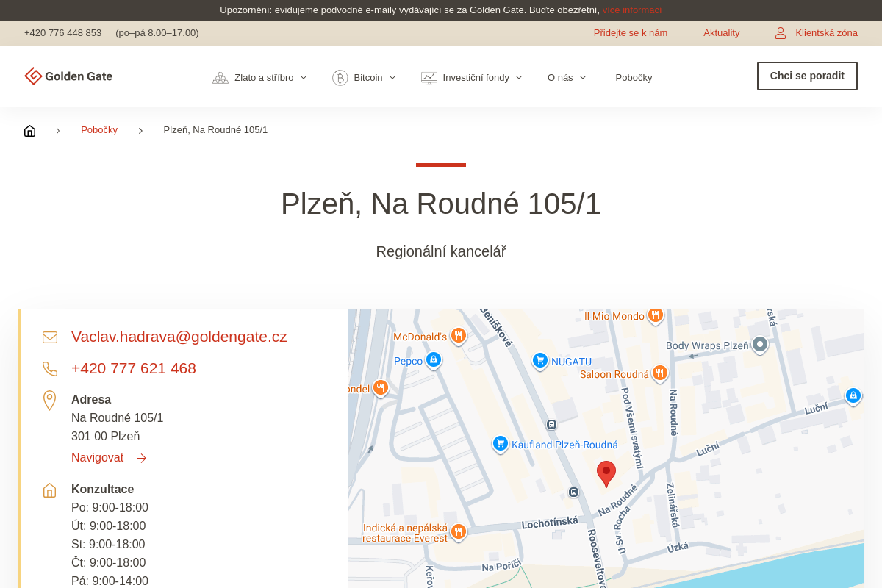Expand the Zlato a stříbro menu
This screenshot has height=588, width=882.
260,78
